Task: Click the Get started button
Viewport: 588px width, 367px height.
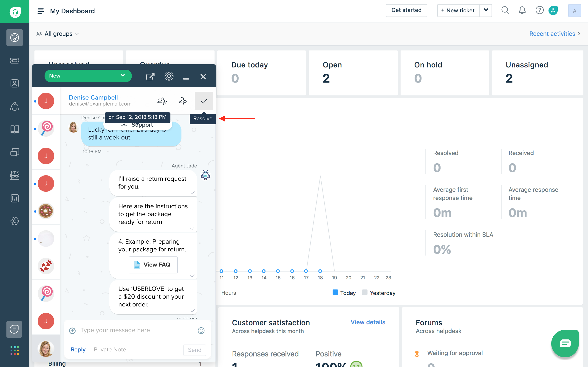Action: coord(406,11)
